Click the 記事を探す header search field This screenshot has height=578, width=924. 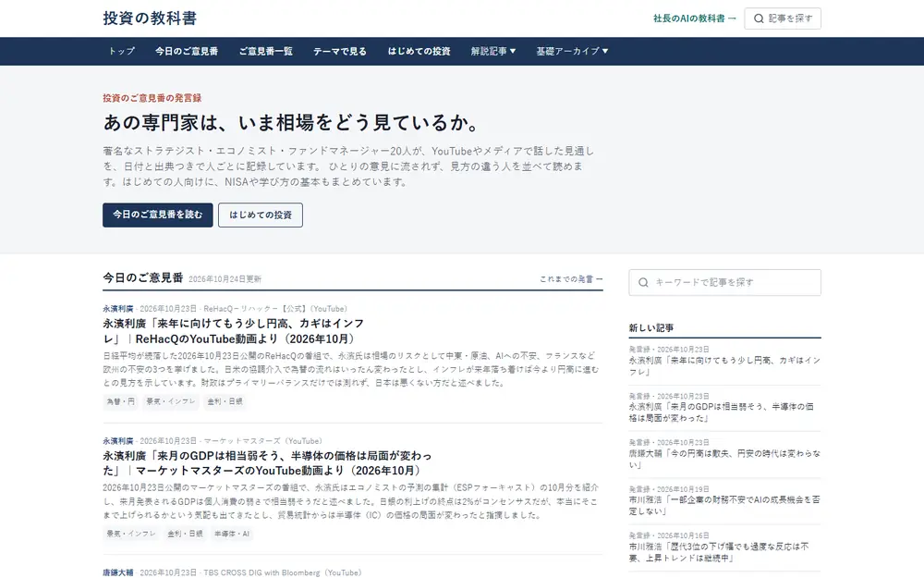pos(783,18)
